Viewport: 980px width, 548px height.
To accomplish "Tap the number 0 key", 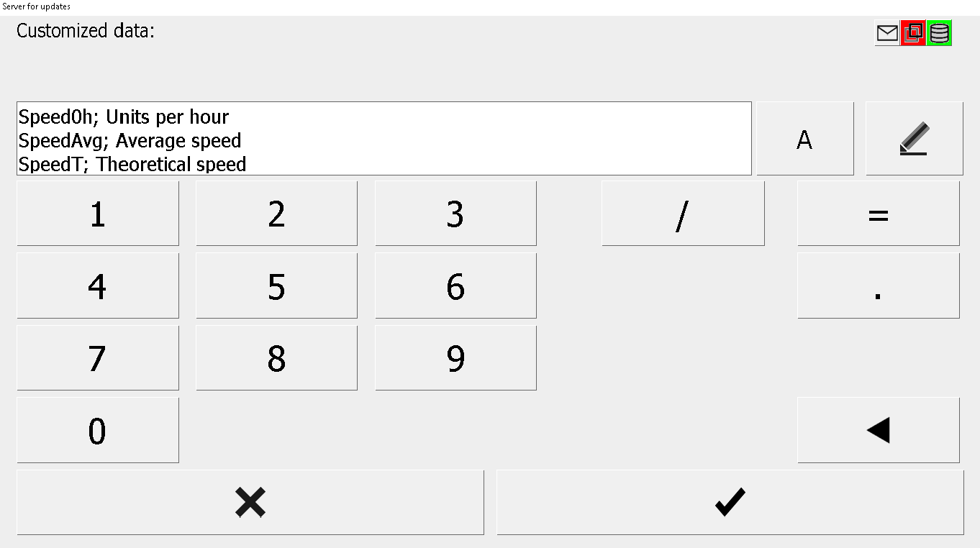I will [98, 430].
